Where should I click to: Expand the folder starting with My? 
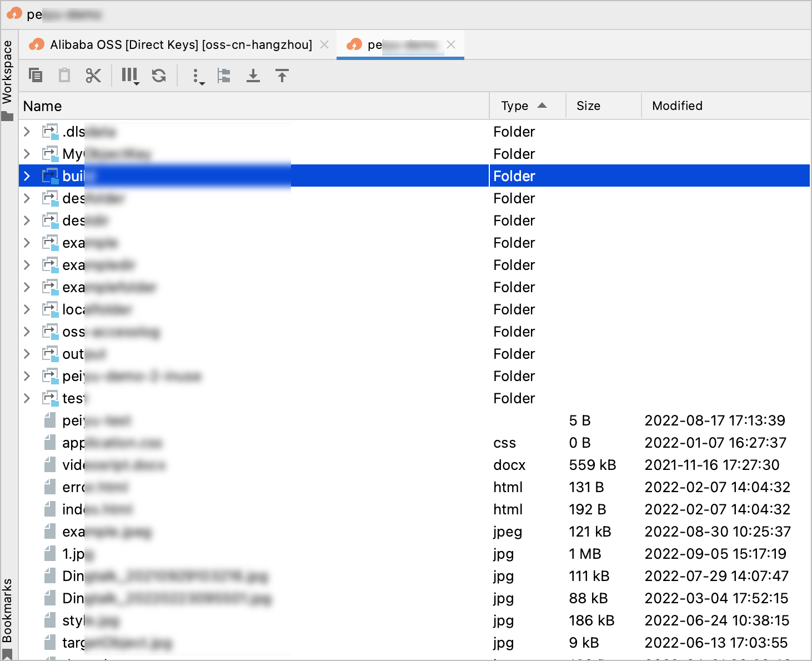click(27, 154)
